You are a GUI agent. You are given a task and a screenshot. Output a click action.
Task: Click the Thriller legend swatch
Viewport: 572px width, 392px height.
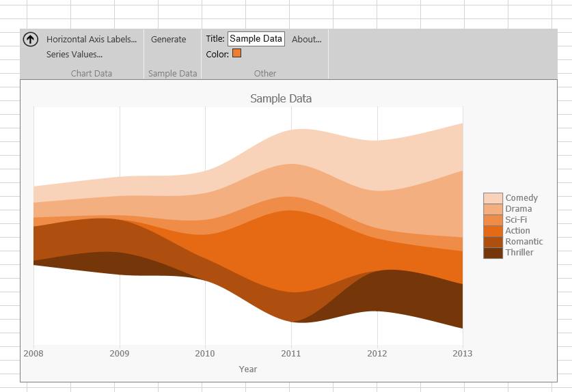[493, 253]
